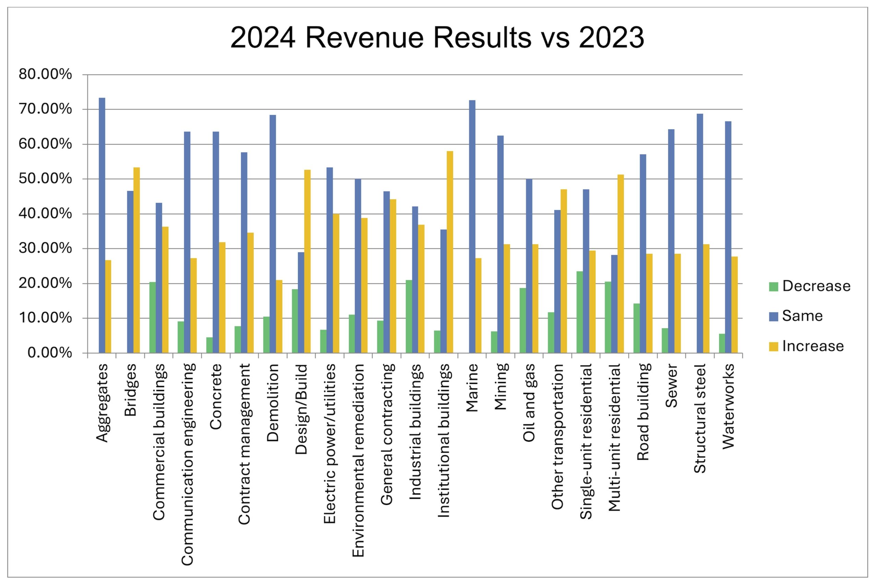Select the Waterworks category axis label
Screen dimensions: 878x588
728,407
